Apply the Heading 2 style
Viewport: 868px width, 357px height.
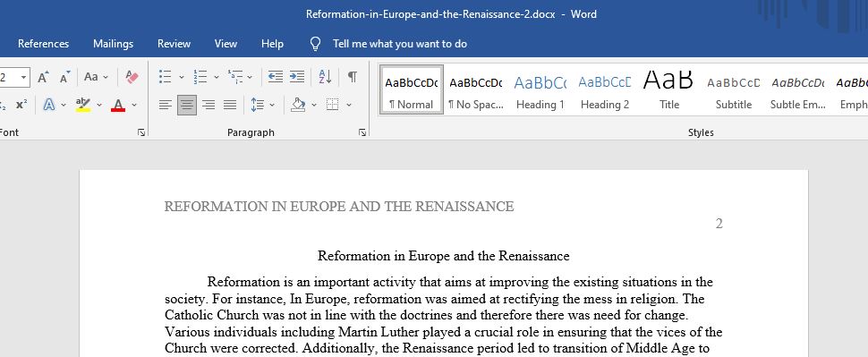pos(605,89)
